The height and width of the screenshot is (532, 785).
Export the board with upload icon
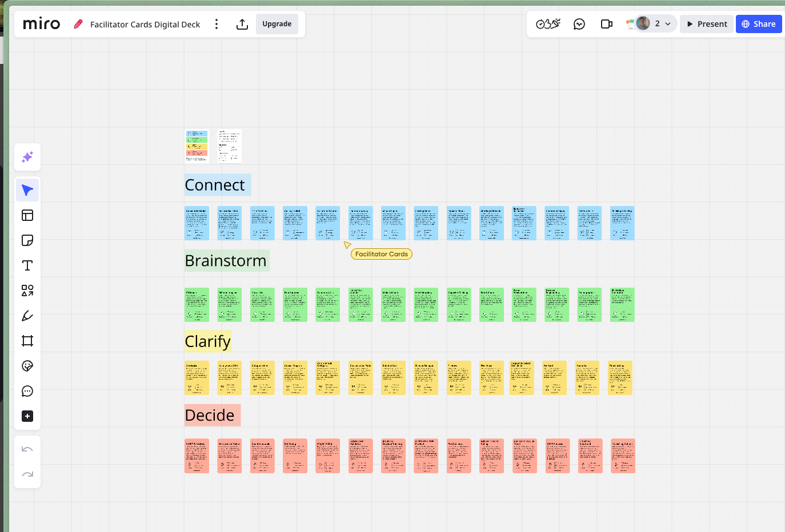coord(242,24)
